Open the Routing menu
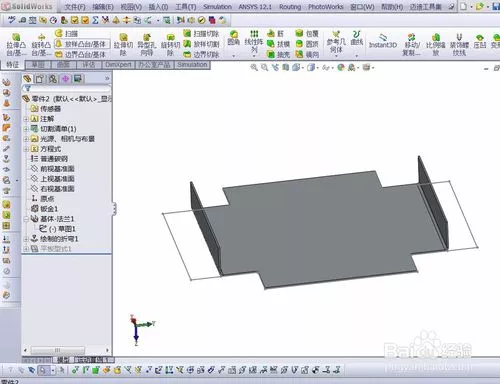The width and height of the screenshot is (500, 384). (x=290, y=7)
